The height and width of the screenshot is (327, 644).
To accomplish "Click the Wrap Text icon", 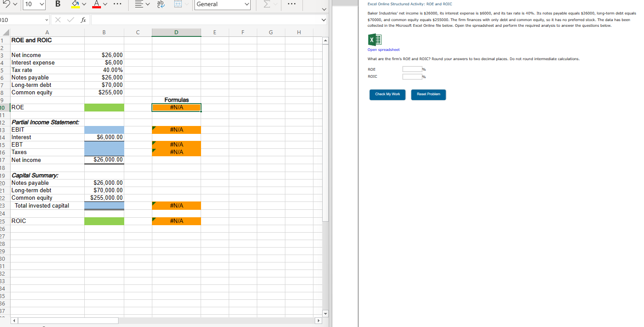I will click(160, 4).
